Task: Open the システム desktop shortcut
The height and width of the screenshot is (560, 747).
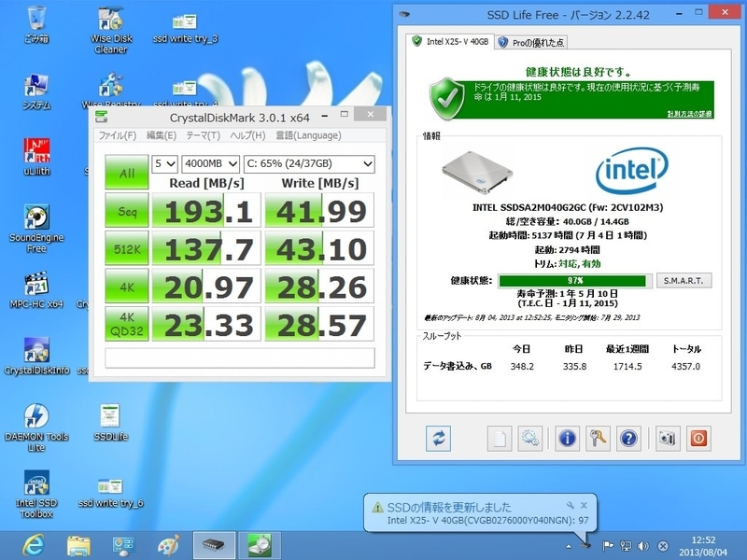Action: (36, 91)
